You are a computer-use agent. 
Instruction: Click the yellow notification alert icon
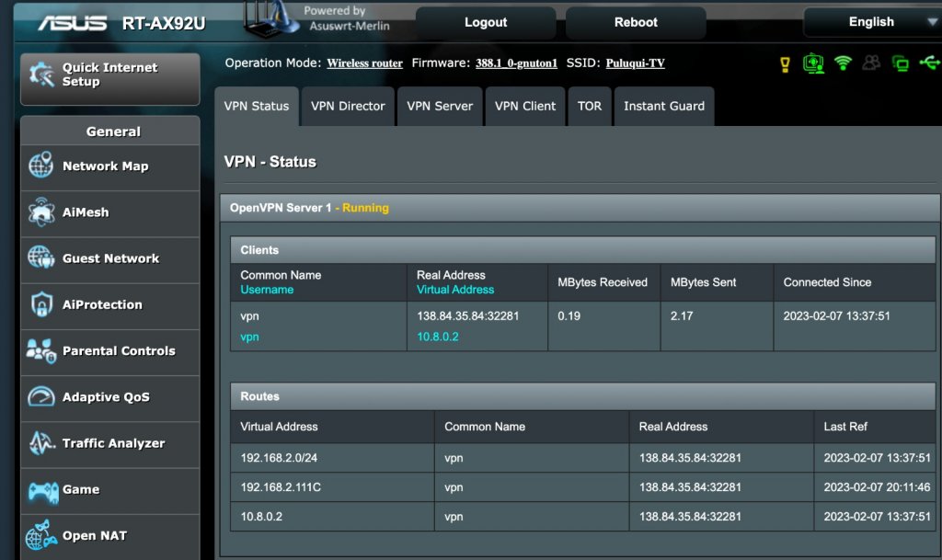785,63
